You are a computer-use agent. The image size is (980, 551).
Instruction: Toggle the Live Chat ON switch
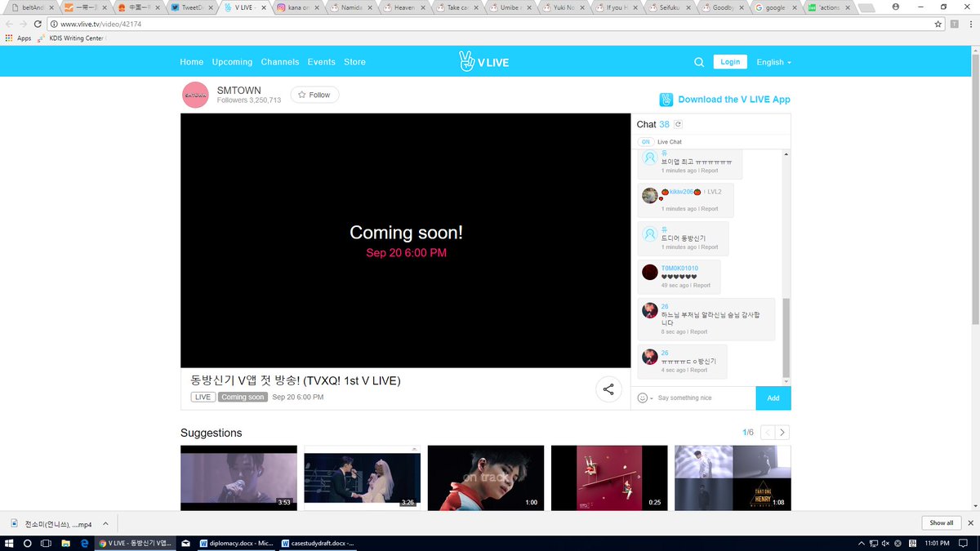645,142
